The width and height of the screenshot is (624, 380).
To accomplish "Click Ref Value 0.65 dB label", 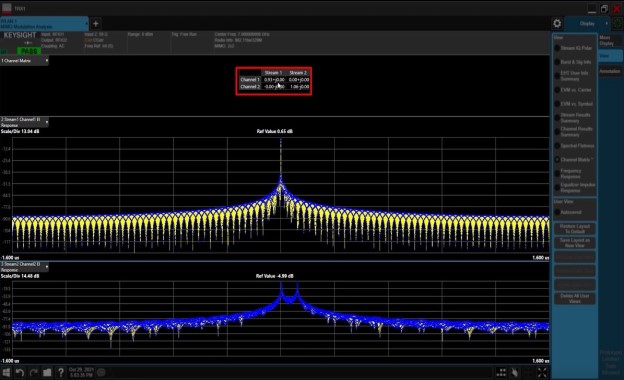I will point(275,131).
